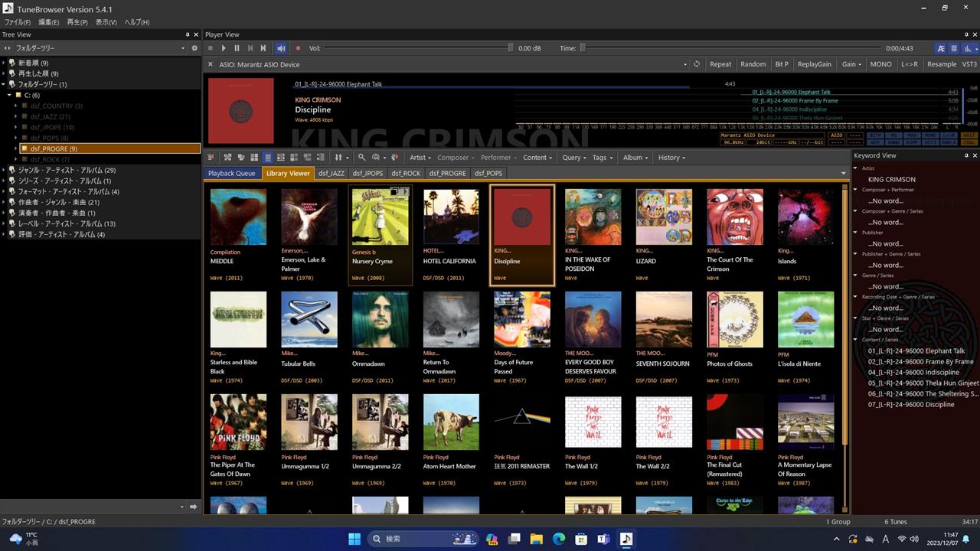
Task: Toggle Random playback
Action: pyautogui.click(x=753, y=64)
